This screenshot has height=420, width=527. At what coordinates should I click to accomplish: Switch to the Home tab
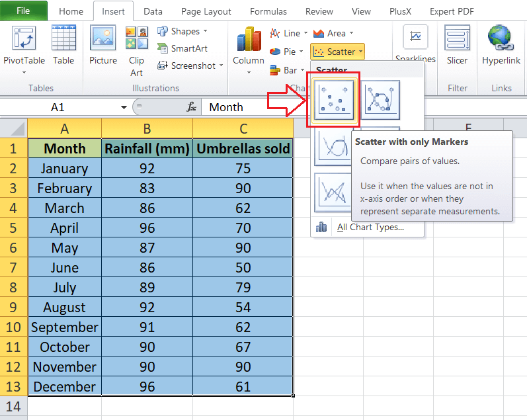pos(71,11)
